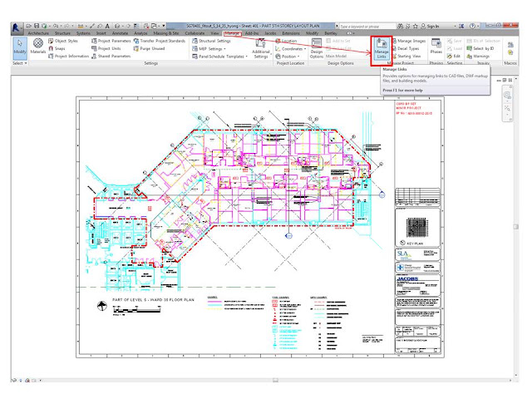Open Snaps settings

(x=57, y=48)
